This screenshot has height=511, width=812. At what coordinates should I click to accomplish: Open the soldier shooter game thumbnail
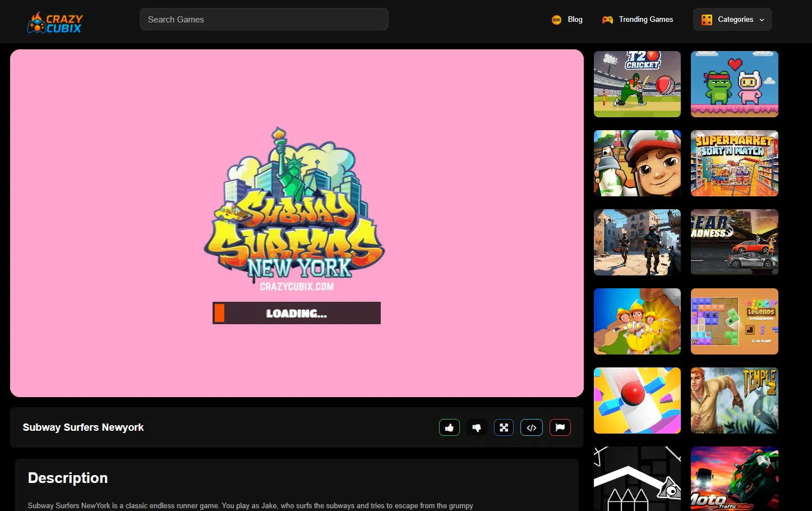pos(637,242)
